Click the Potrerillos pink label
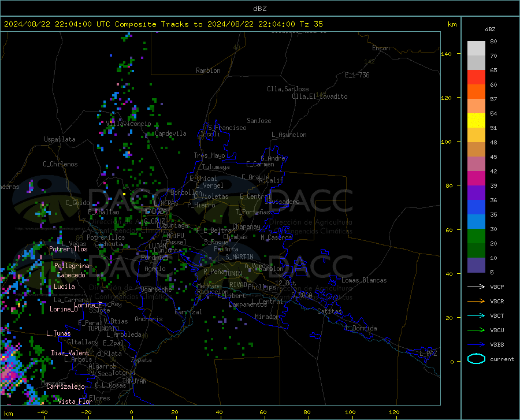Image resolution: width=520 pixels, height=420 pixels. click(x=68, y=249)
